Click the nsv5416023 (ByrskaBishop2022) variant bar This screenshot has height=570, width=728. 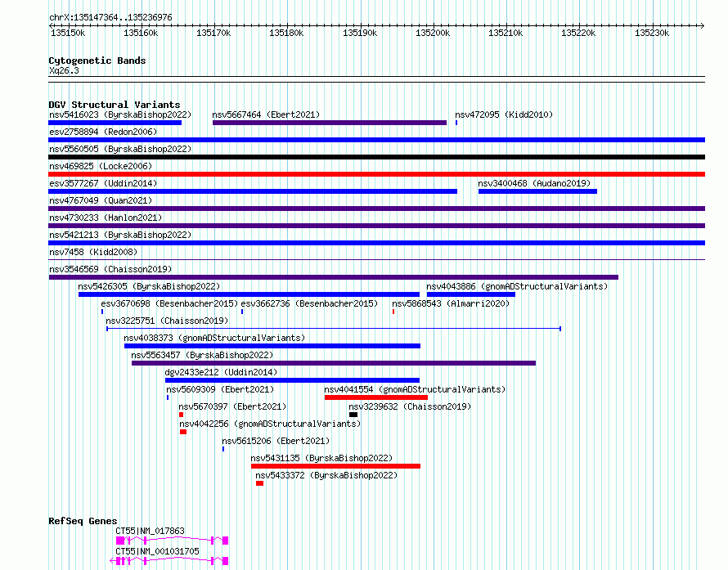pos(115,123)
